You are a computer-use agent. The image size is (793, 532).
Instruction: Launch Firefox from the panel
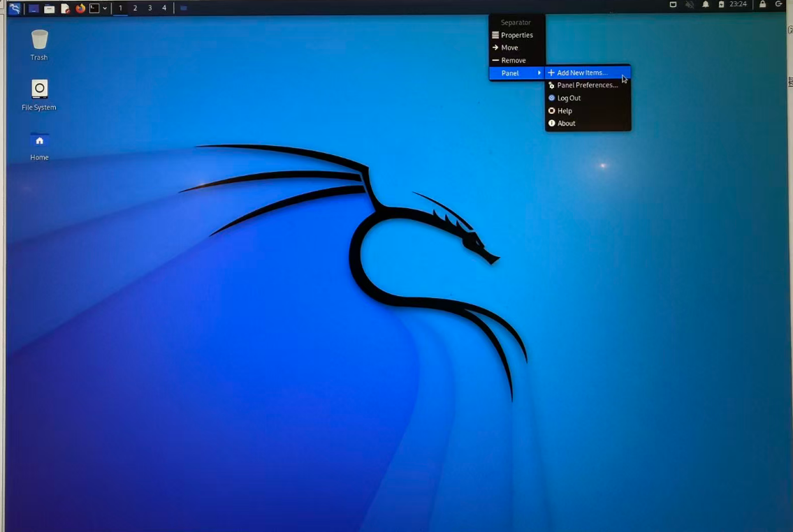80,8
